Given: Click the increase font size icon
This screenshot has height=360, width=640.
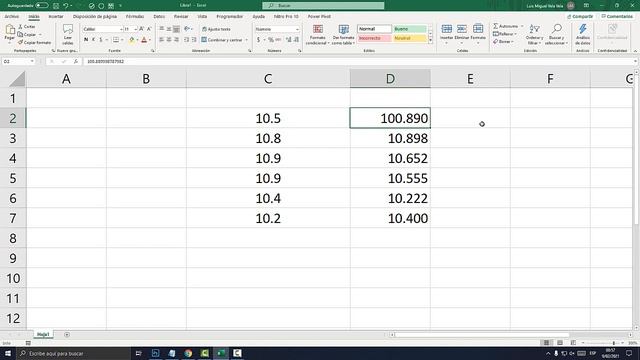Looking at the screenshot, I should click(142, 29).
